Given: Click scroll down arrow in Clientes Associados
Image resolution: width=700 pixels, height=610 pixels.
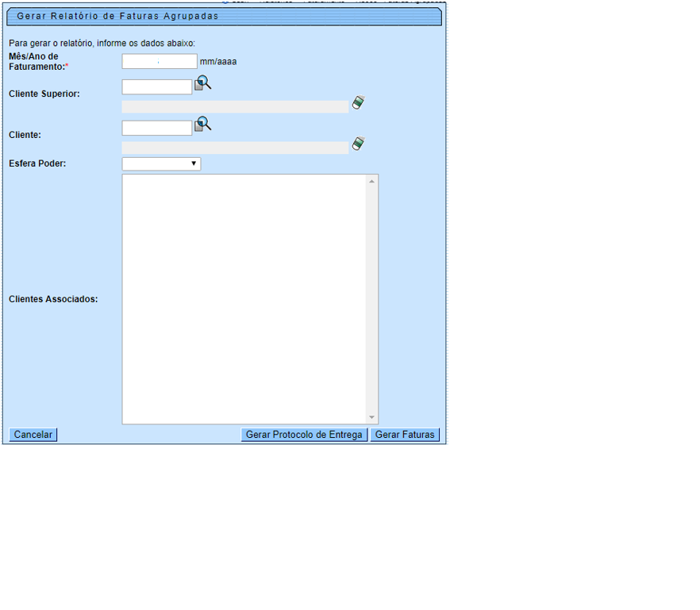Looking at the screenshot, I should [x=371, y=417].
